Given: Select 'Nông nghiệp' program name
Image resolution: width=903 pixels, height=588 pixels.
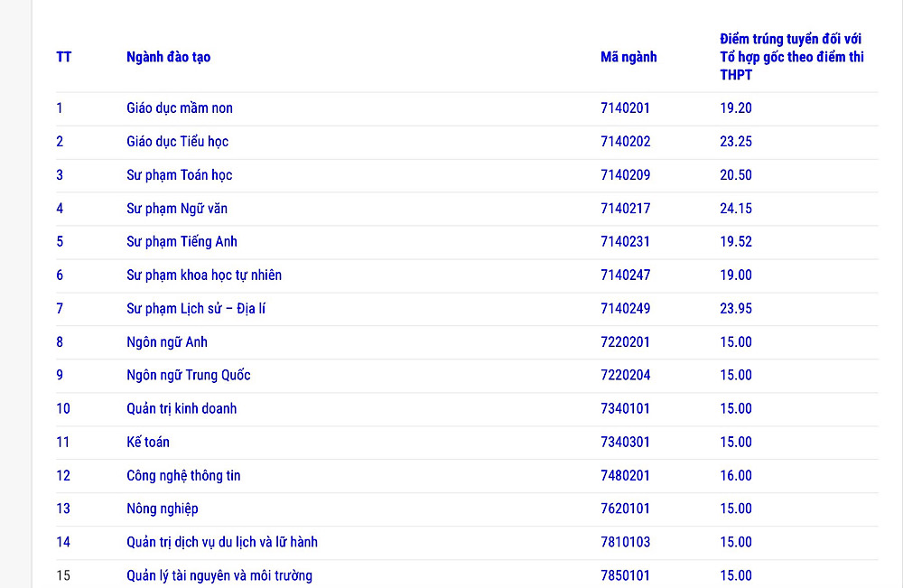Looking at the screenshot, I should click(x=163, y=509).
